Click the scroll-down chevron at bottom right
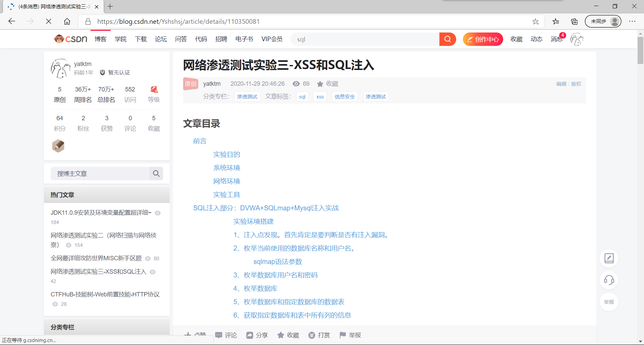The image size is (644, 345). [x=640, y=341]
